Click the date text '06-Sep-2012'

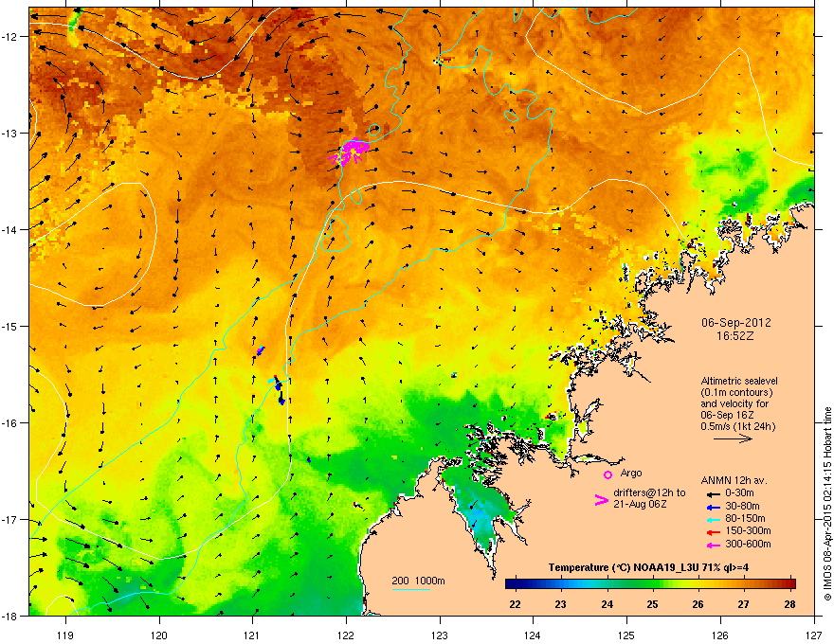click(735, 323)
